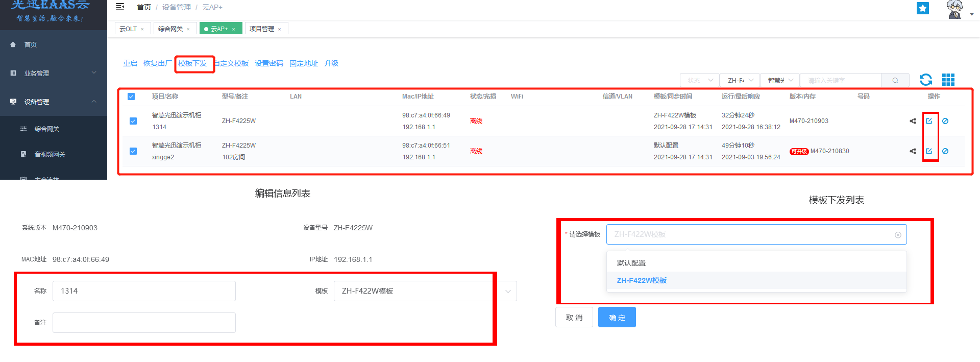
Task: Click the blue star favorites icon
Action: click(x=922, y=8)
